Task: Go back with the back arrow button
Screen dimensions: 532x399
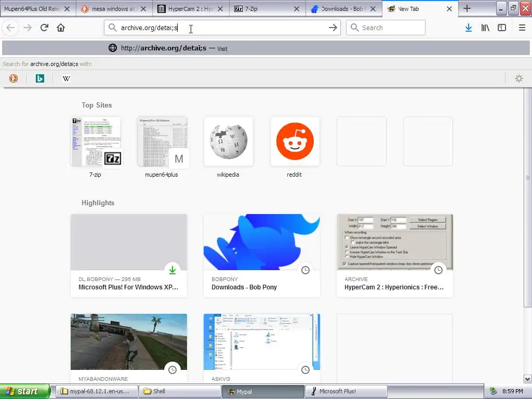Action: click(10, 28)
